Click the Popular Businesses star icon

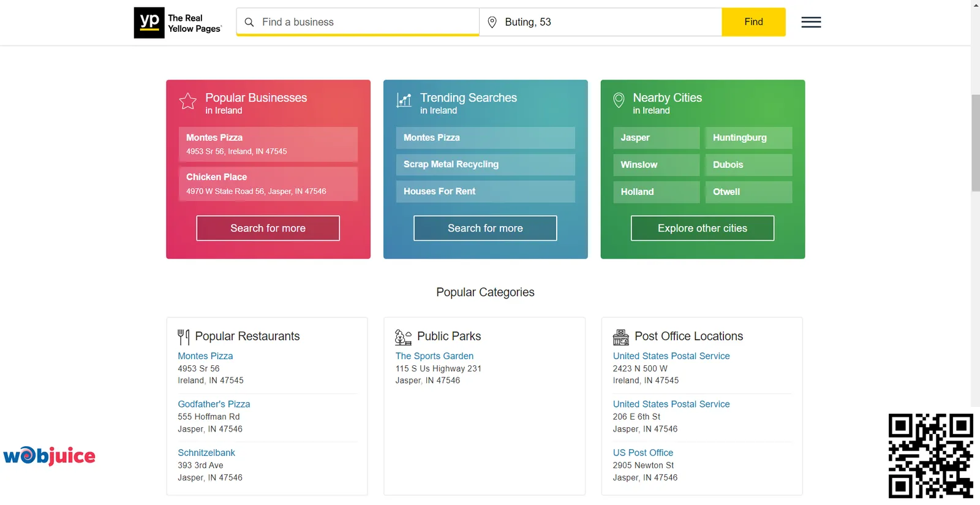pyautogui.click(x=188, y=101)
